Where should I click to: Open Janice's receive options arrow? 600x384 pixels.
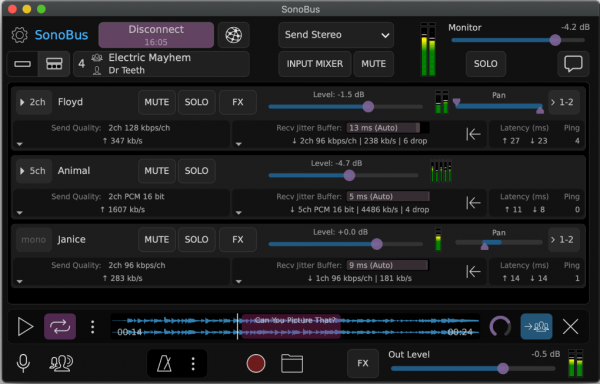(239, 281)
